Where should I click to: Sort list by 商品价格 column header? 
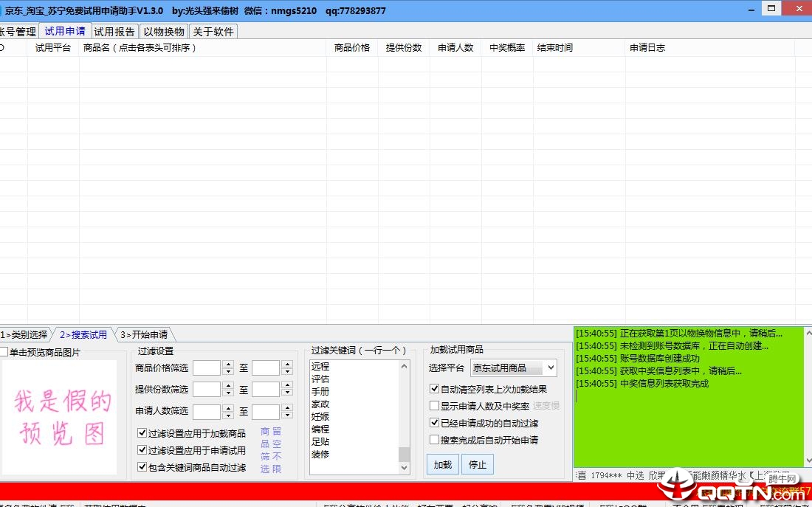[352, 48]
